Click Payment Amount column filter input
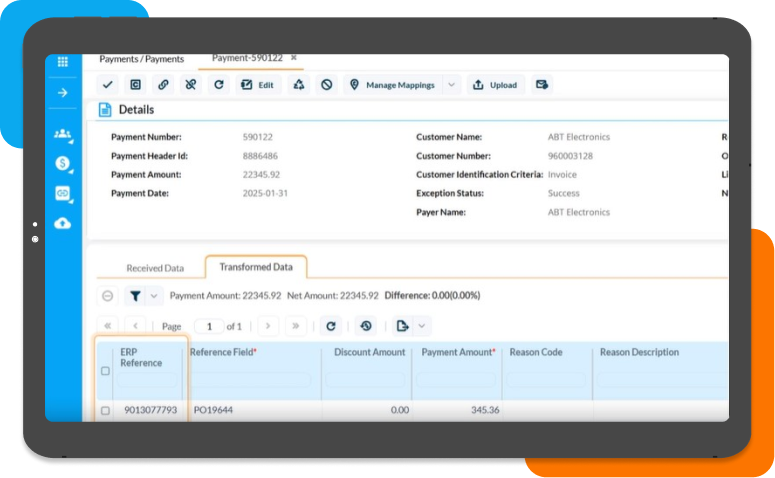The image size is (775, 478). tap(456, 380)
